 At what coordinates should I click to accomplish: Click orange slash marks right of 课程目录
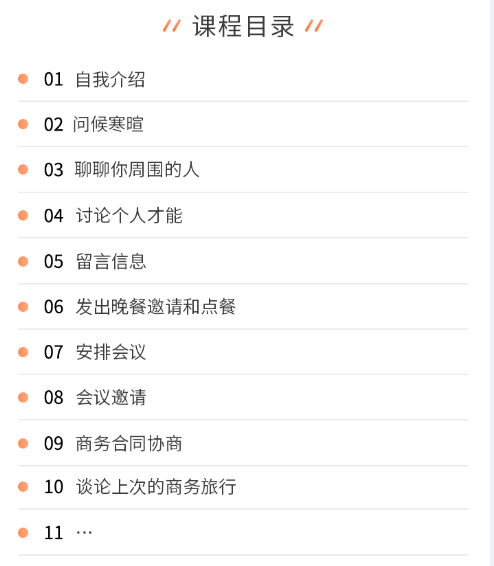314,26
